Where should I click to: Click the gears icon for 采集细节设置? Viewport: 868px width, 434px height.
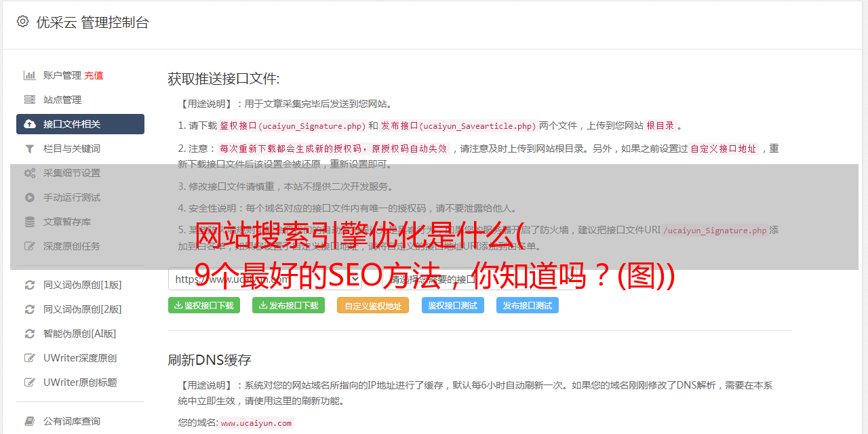pos(30,173)
